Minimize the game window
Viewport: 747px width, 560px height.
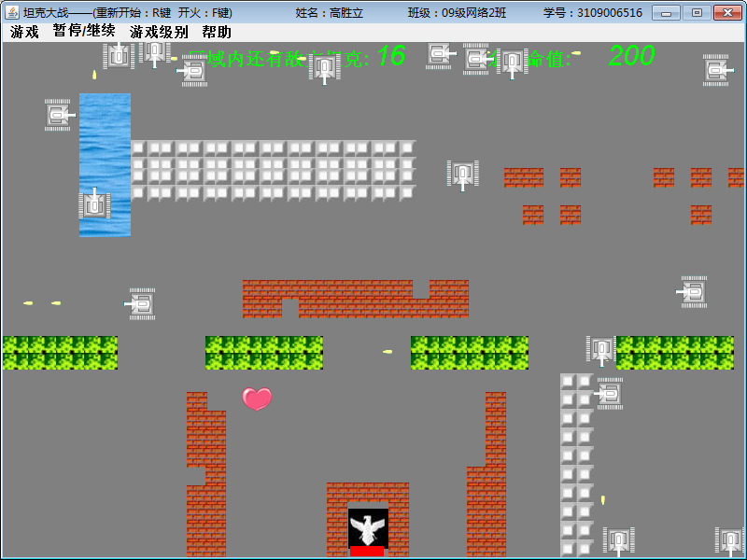(x=666, y=13)
